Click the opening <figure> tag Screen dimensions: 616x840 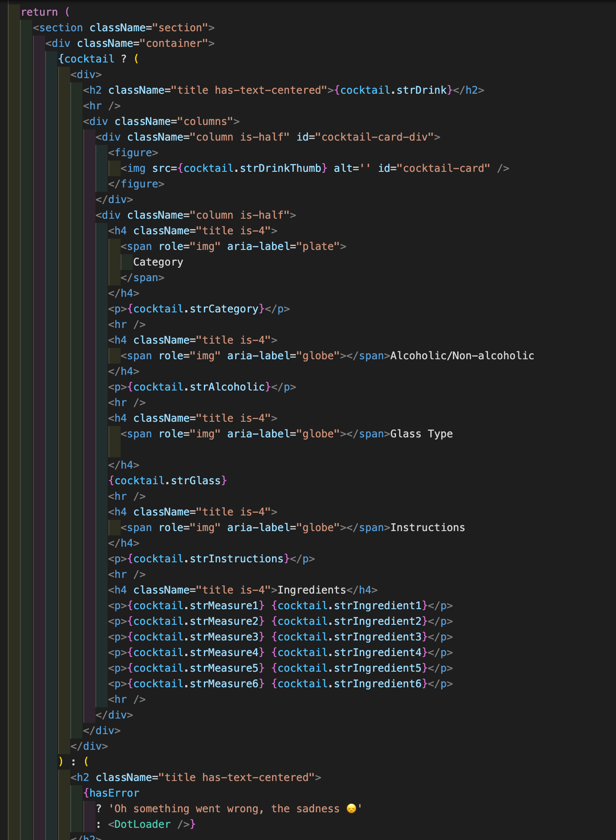(x=133, y=153)
